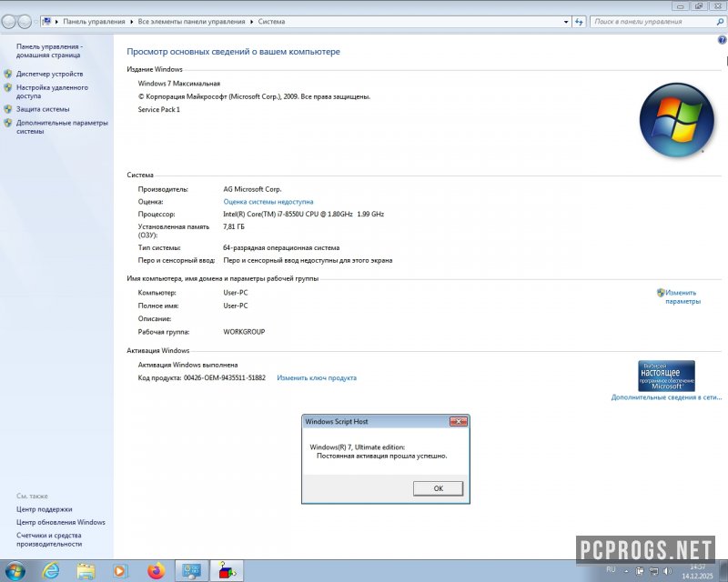Image resolution: width=728 pixels, height=582 pixels.
Task: Switch to colored blocks taskbar app
Action: tap(227, 571)
